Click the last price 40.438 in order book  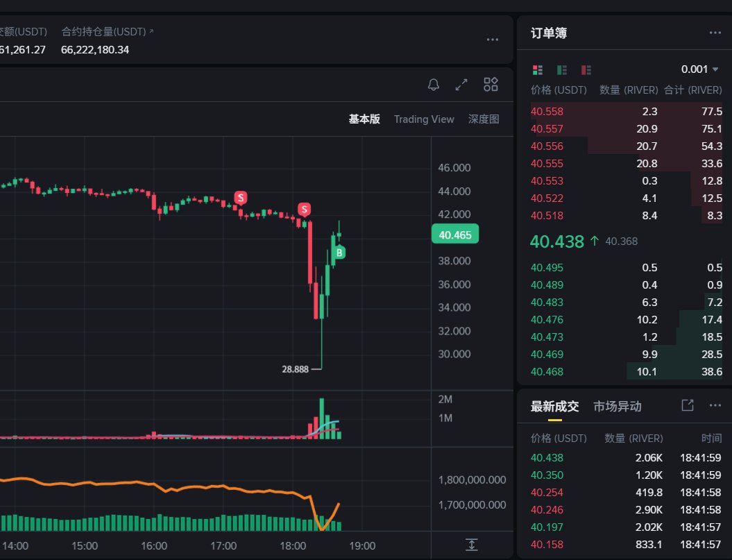pos(557,241)
